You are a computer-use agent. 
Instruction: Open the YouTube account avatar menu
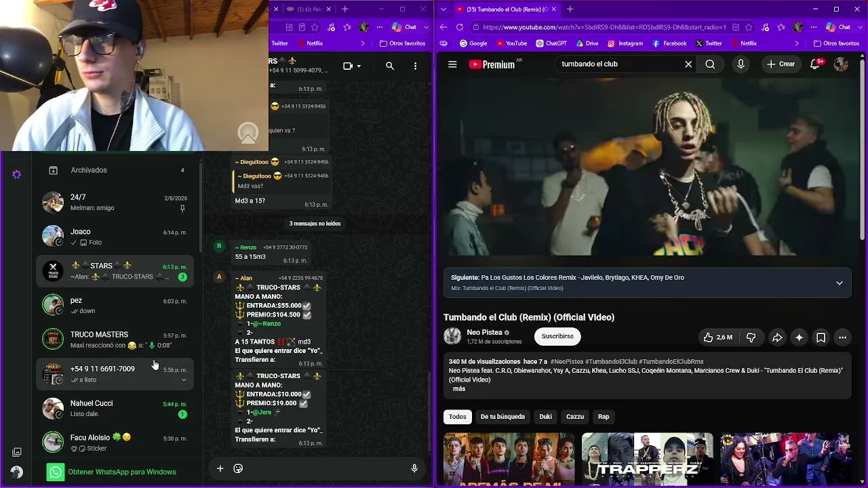click(x=841, y=64)
